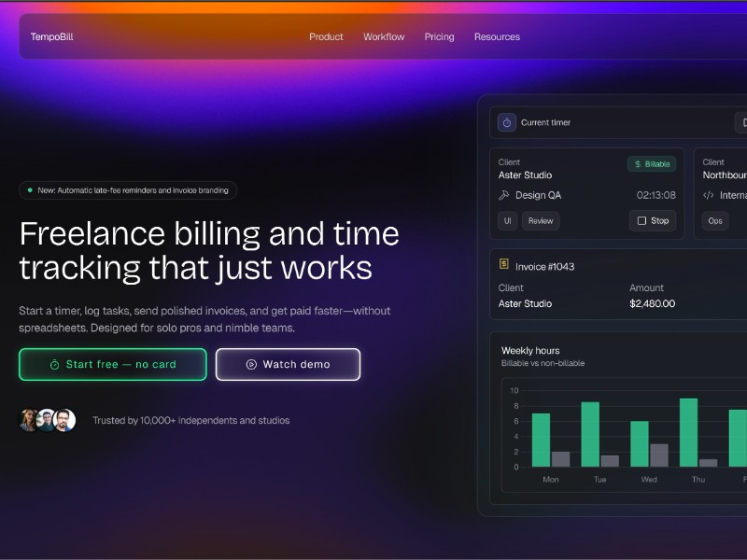Click the tool icon beside Design QA

(503, 195)
